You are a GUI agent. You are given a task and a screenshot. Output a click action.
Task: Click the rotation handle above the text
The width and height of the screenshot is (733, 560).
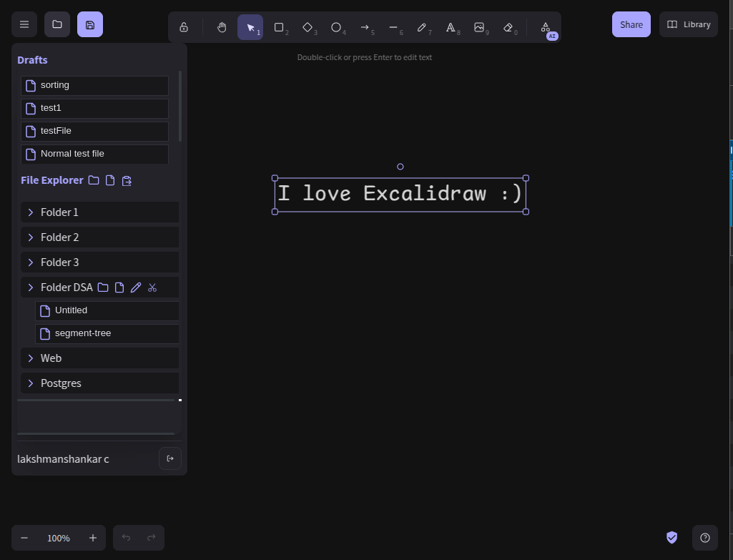pos(400,167)
